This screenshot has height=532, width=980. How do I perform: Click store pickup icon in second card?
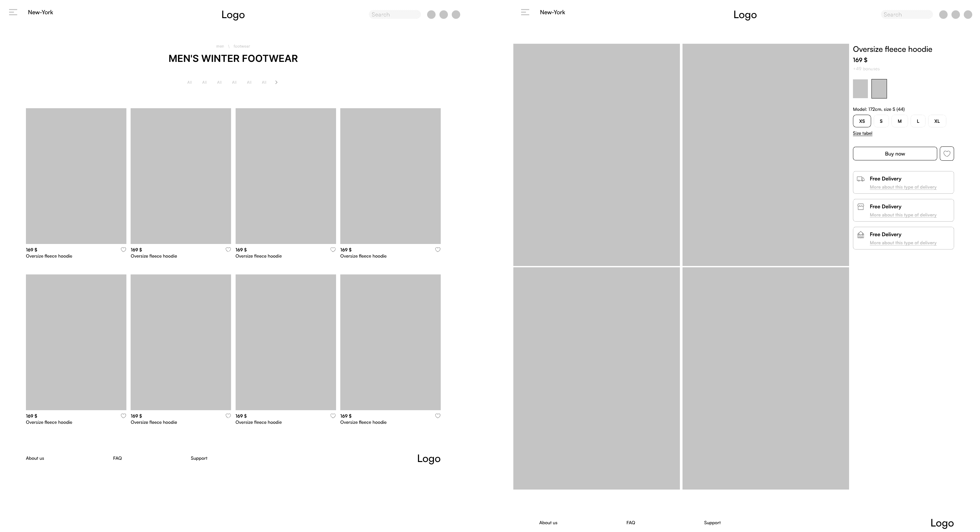click(860, 207)
